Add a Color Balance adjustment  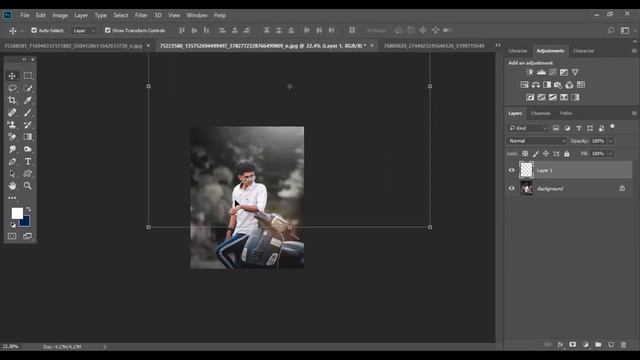tap(536, 85)
